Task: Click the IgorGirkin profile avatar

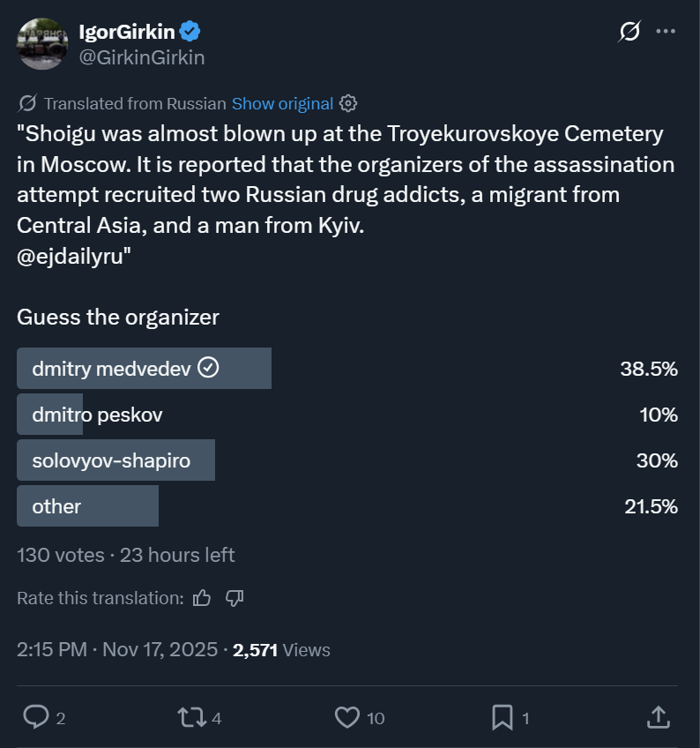Action: (x=42, y=44)
